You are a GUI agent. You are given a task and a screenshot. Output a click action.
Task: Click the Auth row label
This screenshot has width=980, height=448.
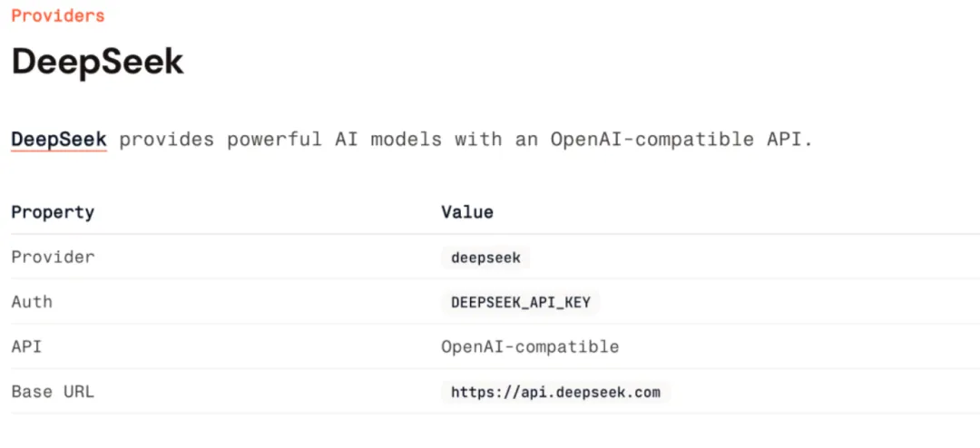[x=32, y=302]
